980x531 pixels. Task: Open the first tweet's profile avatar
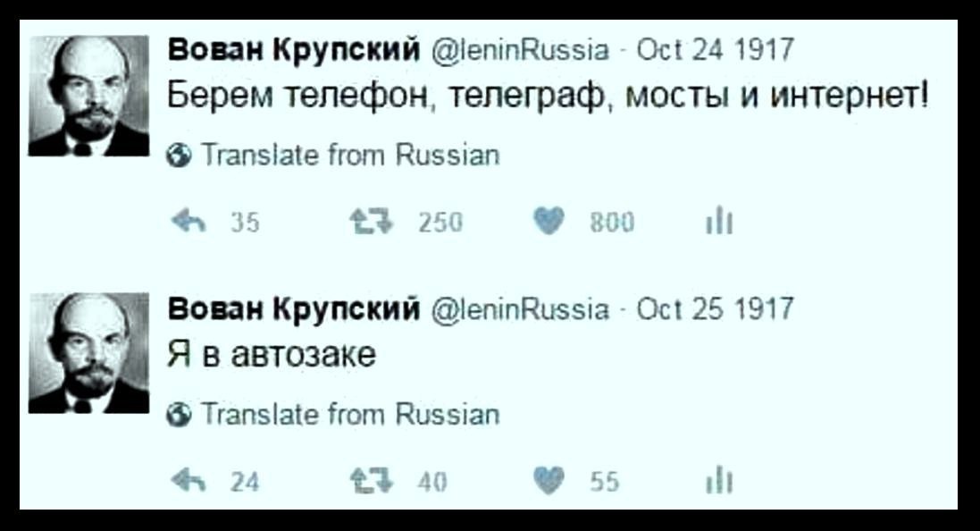pos(89,97)
